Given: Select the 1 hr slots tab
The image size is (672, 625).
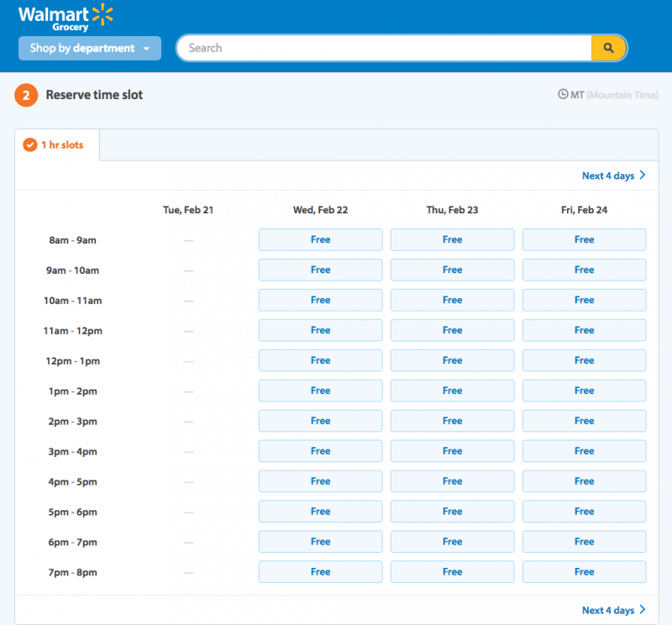Looking at the screenshot, I should click(57, 144).
